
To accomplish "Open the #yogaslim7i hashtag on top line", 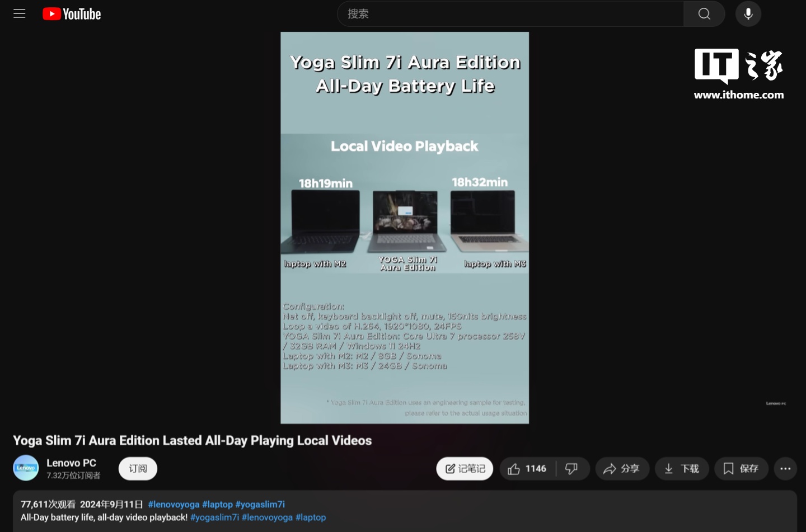I will coord(260,505).
